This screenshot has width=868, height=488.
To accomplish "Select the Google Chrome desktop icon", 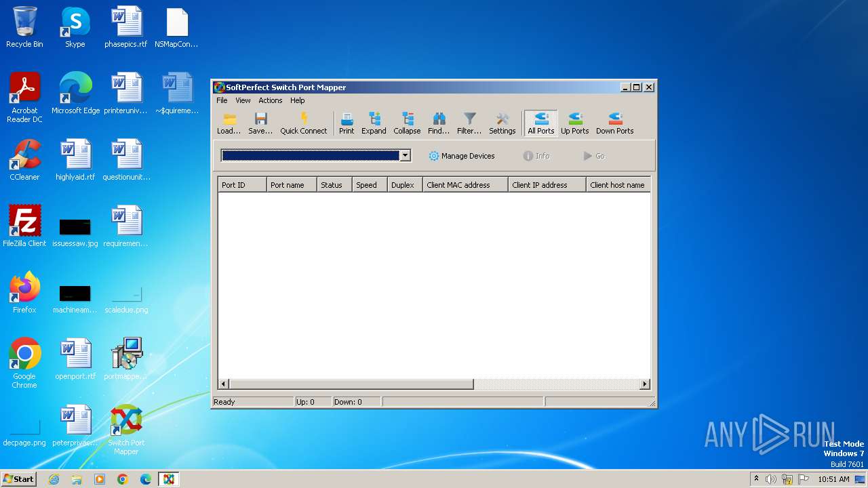I will pyautogui.click(x=24, y=363).
